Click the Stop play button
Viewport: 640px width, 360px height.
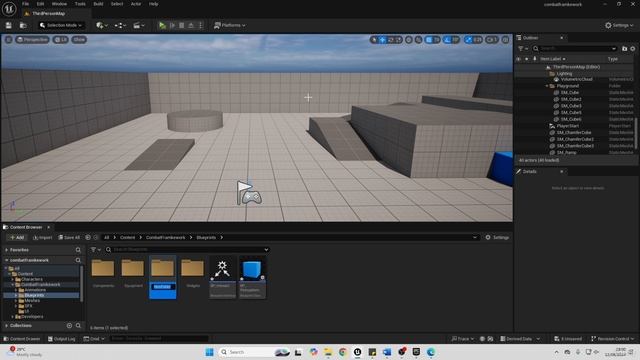[x=182, y=25]
